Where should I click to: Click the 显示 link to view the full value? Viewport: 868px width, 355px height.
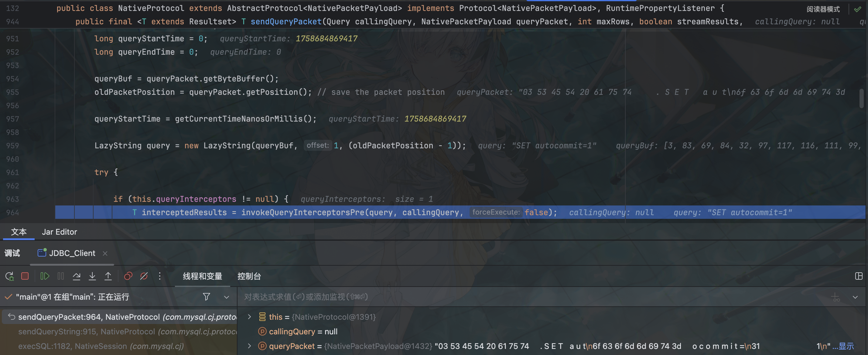tap(846, 346)
